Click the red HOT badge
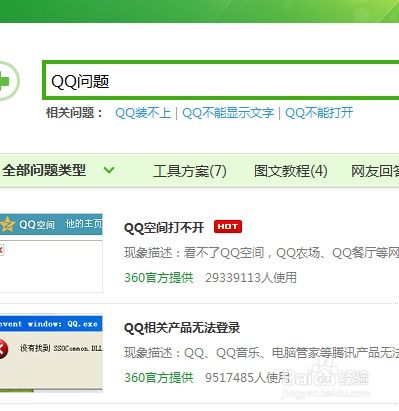 pyautogui.click(x=228, y=227)
